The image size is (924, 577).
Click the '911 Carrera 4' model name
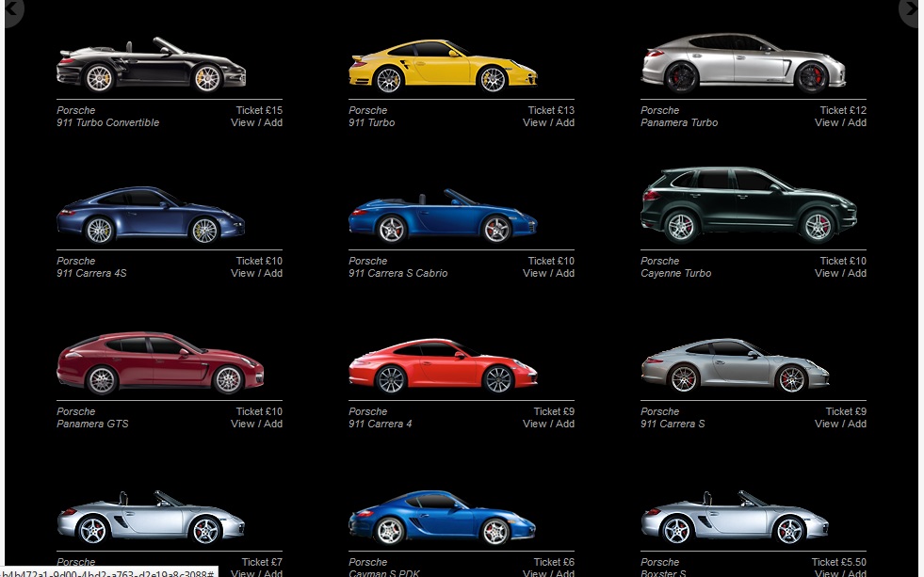click(381, 424)
